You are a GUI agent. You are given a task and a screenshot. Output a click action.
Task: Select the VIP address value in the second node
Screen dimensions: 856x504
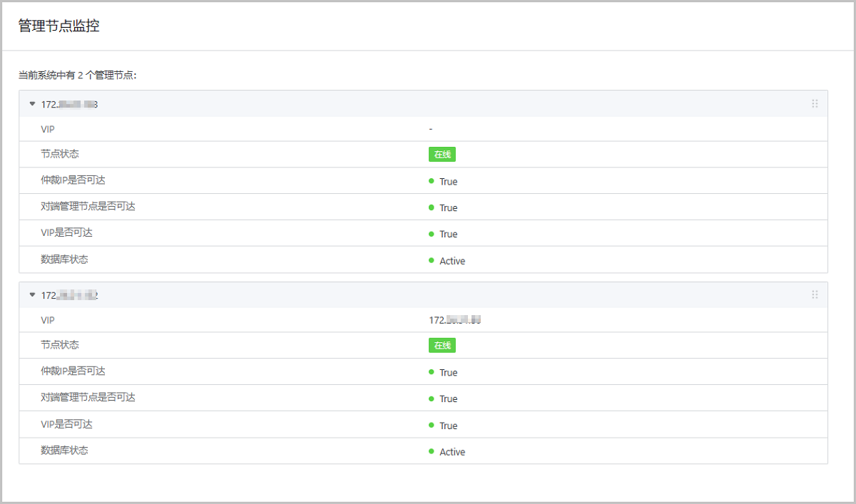point(454,321)
